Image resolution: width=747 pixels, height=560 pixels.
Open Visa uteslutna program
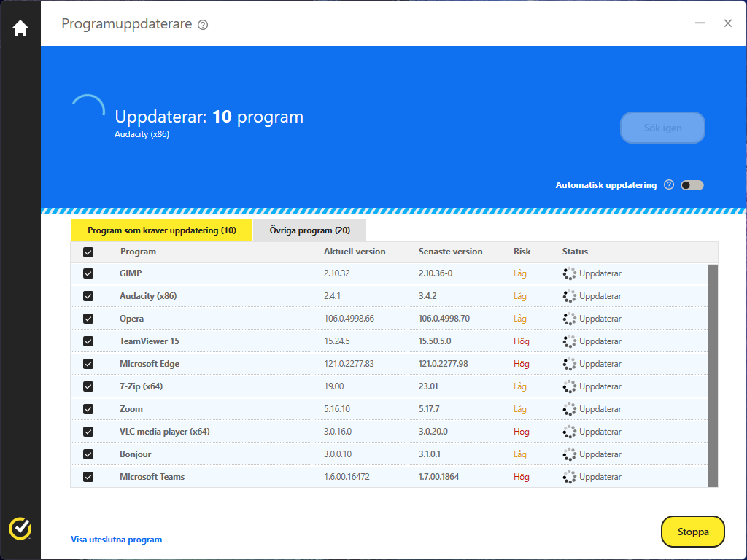(115, 540)
